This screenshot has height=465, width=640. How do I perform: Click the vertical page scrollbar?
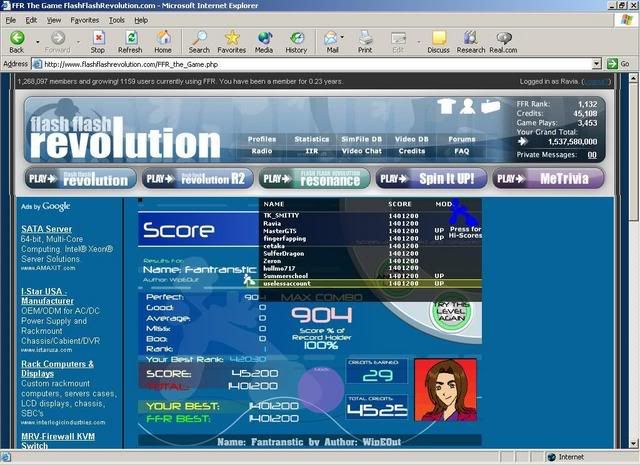pos(632,300)
